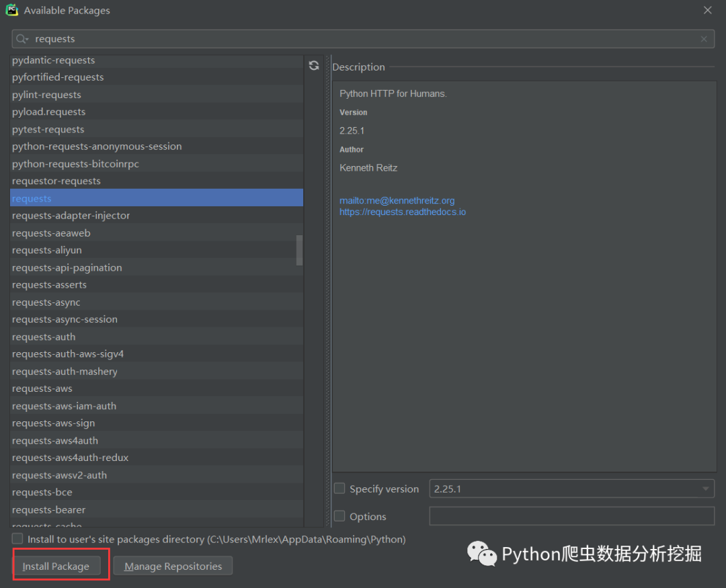Viewport: 726px width, 588px height.
Task: Select requests-bearer package
Action: pos(157,509)
